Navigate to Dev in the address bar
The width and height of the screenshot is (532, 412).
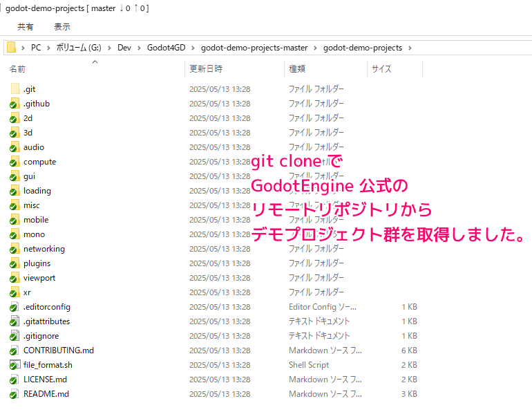pyautogui.click(x=124, y=48)
